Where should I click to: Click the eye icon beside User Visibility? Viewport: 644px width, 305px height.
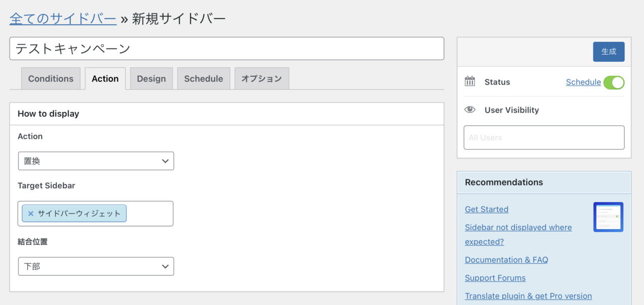tap(470, 110)
